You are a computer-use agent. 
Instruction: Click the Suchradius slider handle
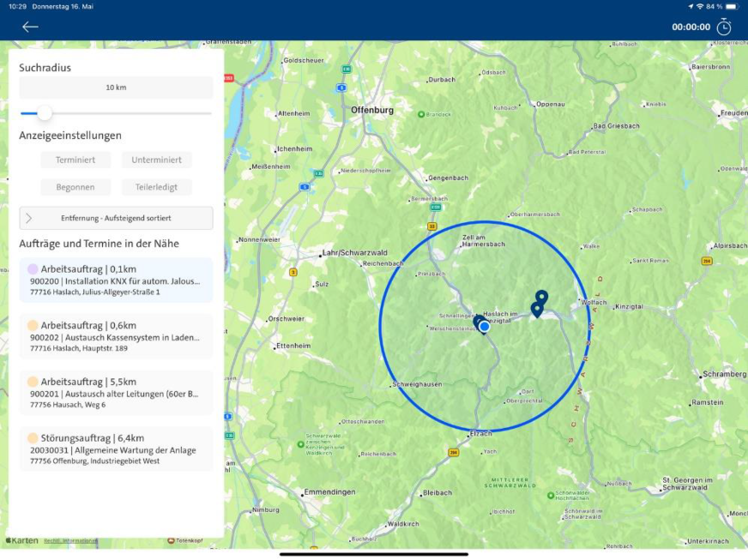coord(43,113)
